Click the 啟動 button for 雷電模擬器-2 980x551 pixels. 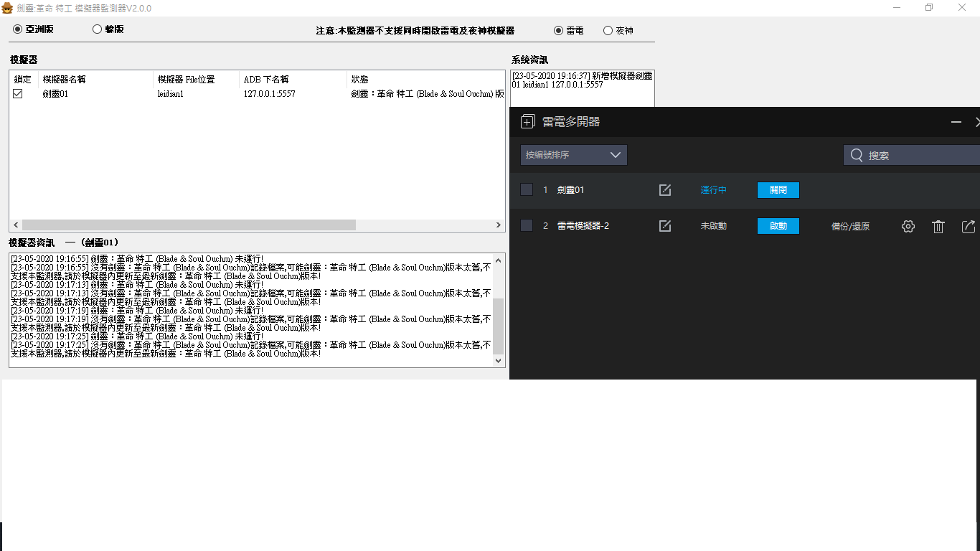coord(778,226)
